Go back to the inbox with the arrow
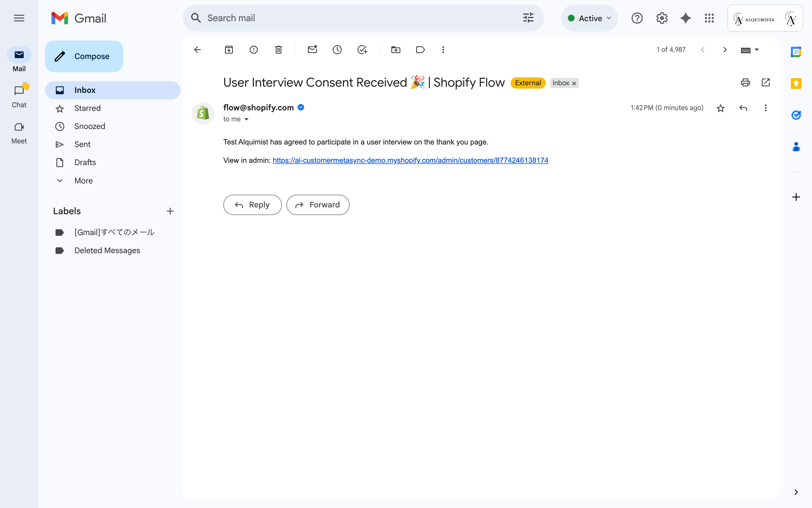 tap(197, 50)
